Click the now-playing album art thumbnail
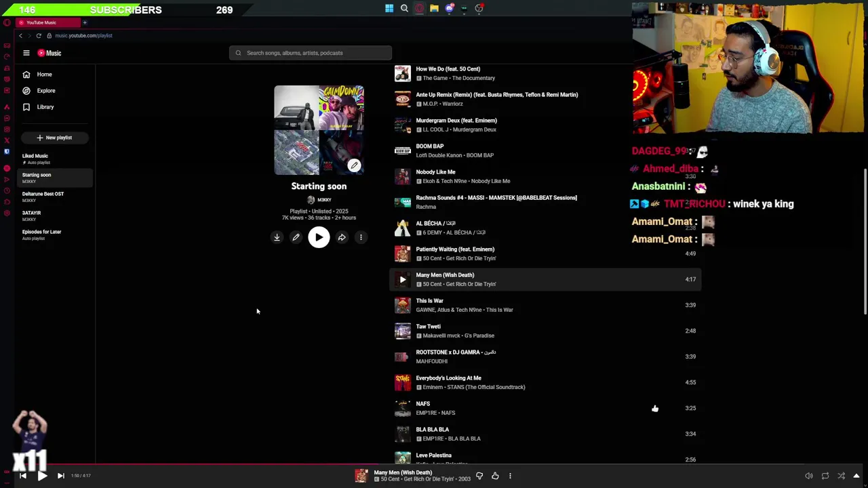This screenshot has width=868, height=488. (x=361, y=476)
